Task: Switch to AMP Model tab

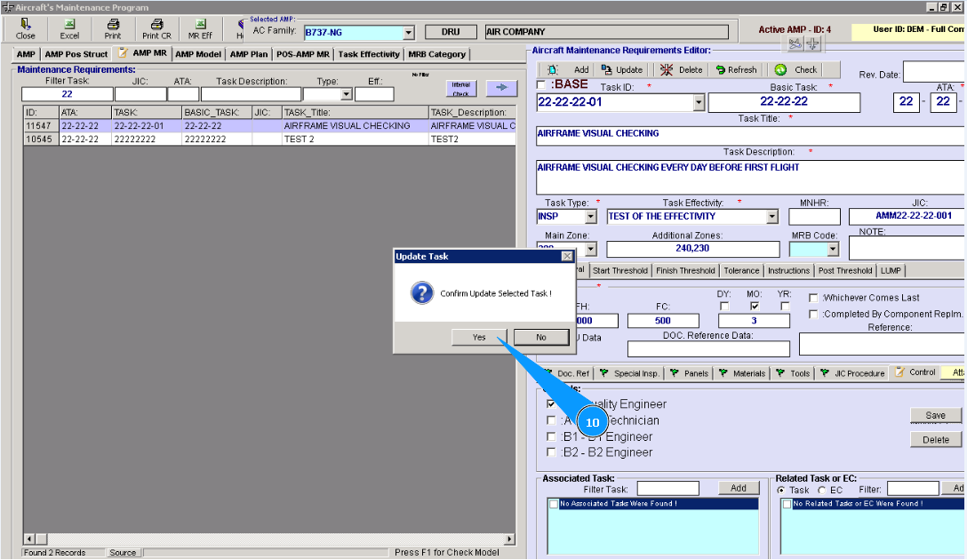Action: coord(198,54)
